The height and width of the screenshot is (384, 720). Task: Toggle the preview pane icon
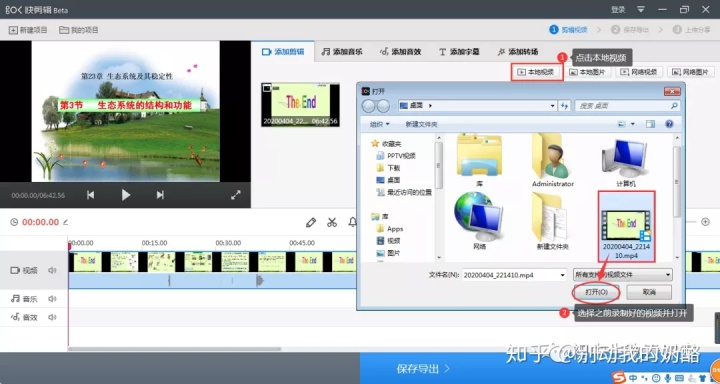pos(650,124)
